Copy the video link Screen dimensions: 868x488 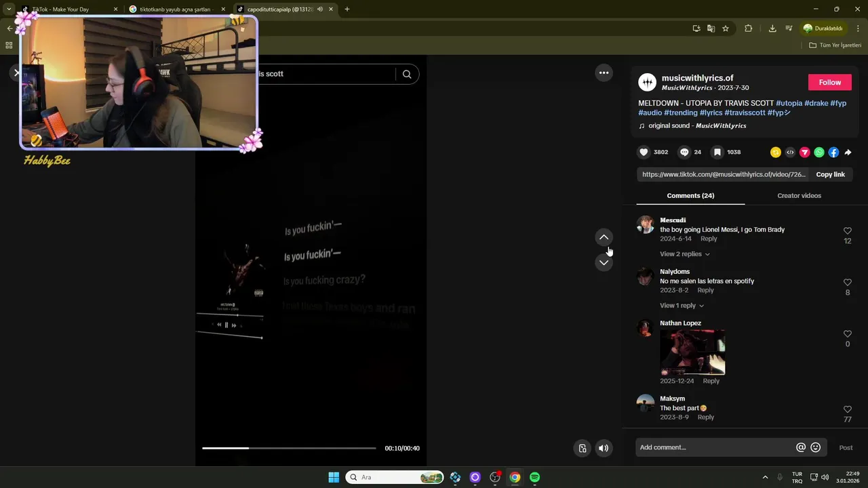(x=830, y=174)
